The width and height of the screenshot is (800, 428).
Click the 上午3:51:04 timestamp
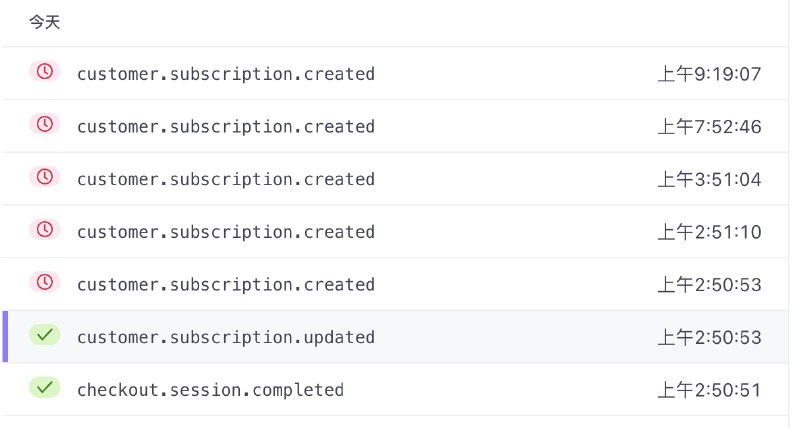(709, 180)
